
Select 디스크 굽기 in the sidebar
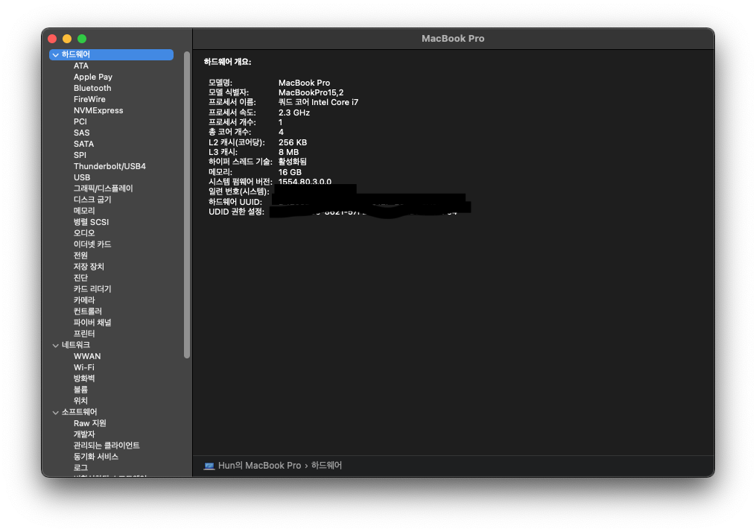click(x=92, y=199)
